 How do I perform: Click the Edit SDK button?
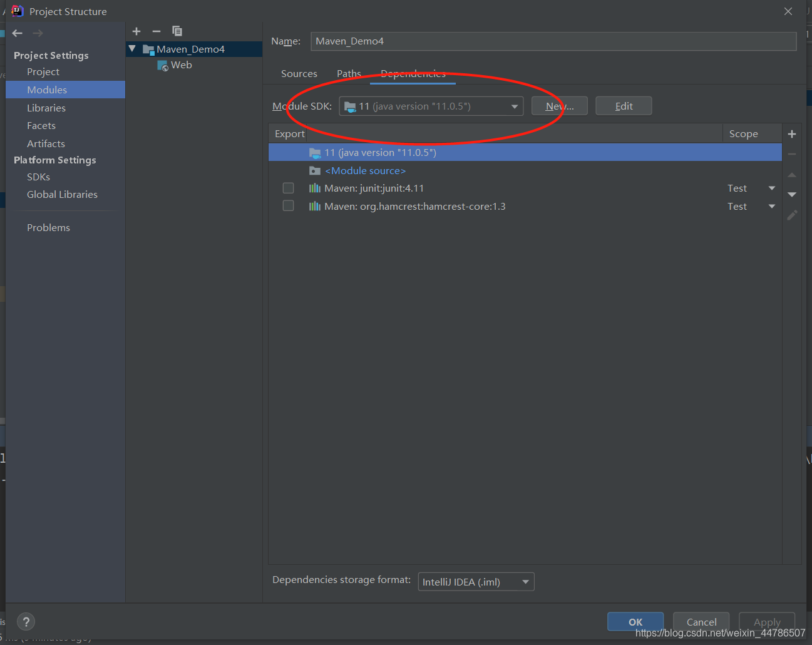624,106
